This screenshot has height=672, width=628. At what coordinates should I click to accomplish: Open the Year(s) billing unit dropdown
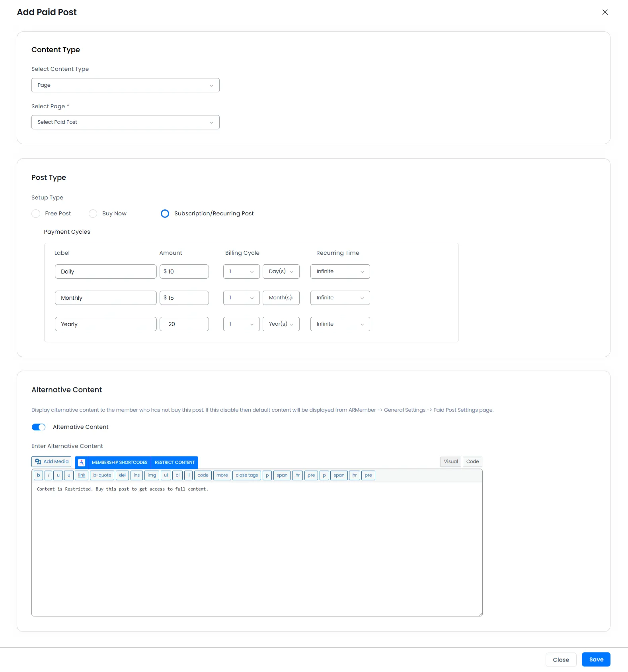pos(281,324)
